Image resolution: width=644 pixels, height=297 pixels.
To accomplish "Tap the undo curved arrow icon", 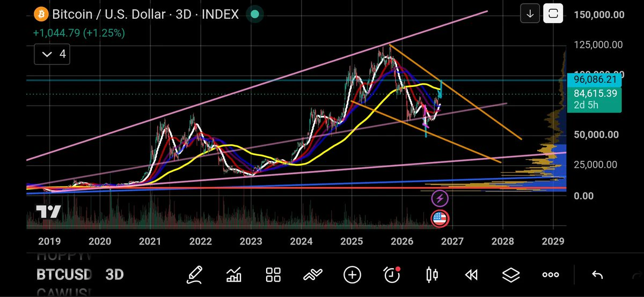I will tap(597, 276).
